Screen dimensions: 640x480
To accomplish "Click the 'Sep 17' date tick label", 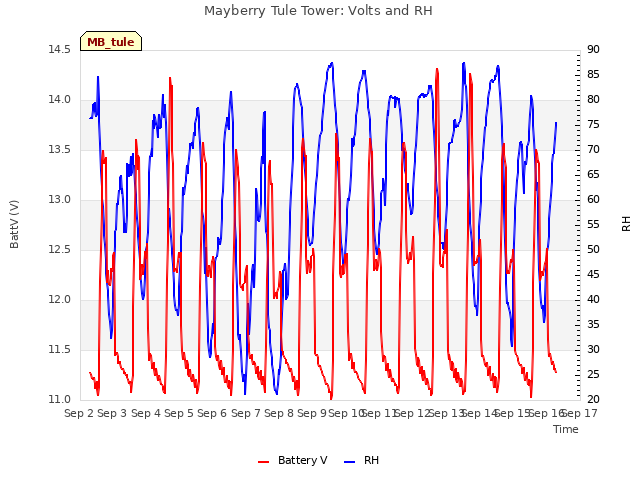I will click(x=580, y=413).
